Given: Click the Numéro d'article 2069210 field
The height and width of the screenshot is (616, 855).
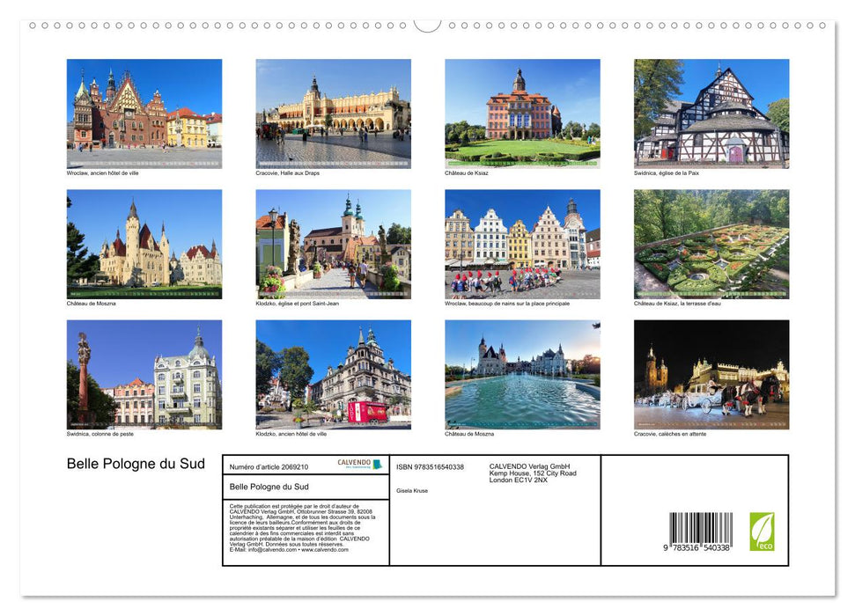Looking at the screenshot, I should [269, 466].
